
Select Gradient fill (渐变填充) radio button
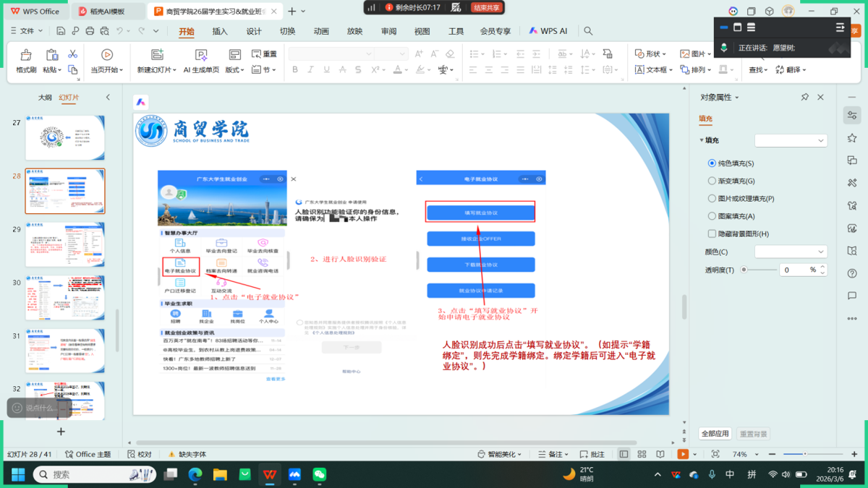[x=712, y=181]
